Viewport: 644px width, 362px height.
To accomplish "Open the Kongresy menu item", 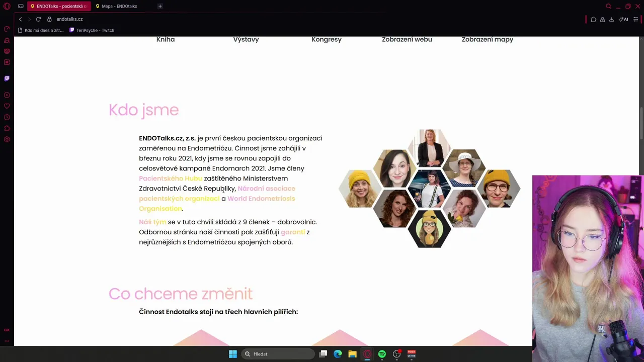I will coord(327,39).
